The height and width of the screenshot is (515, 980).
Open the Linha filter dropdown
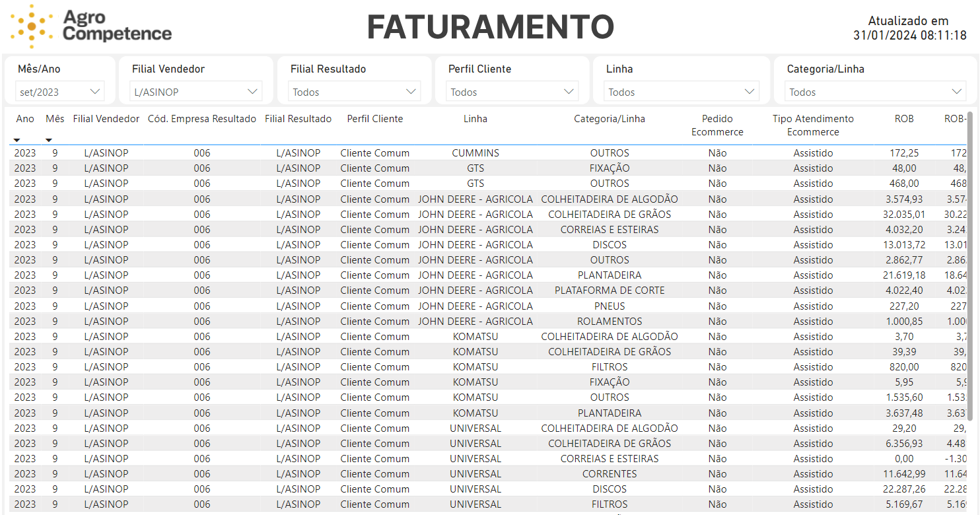pyautogui.click(x=682, y=92)
